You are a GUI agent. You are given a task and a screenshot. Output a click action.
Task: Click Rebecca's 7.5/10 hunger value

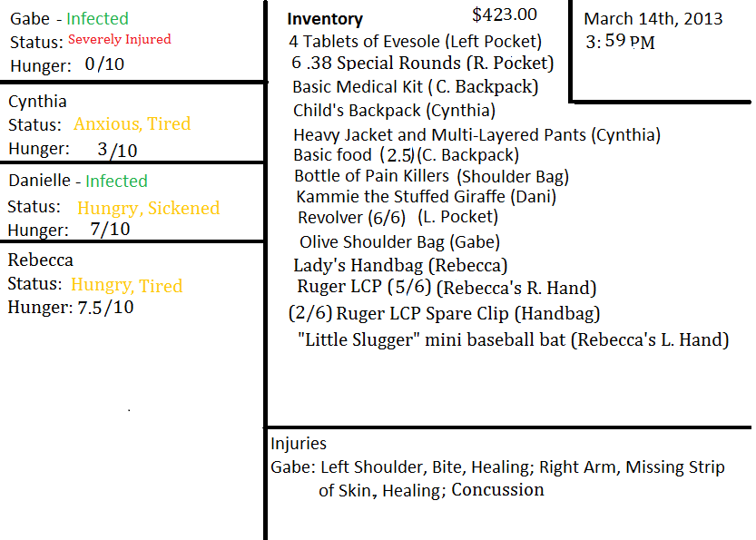[x=105, y=308]
